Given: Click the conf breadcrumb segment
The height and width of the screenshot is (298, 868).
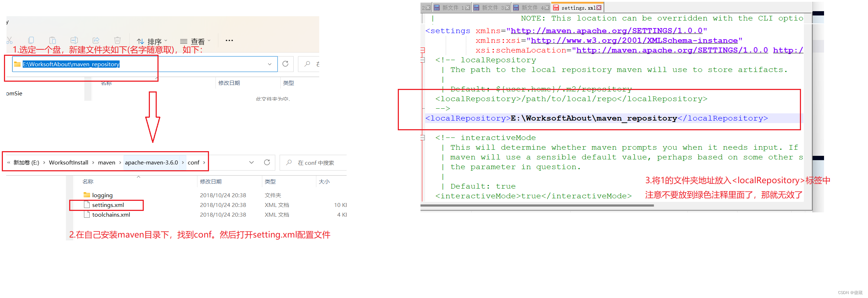Looking at the screenshot, I should click(193, 163).
